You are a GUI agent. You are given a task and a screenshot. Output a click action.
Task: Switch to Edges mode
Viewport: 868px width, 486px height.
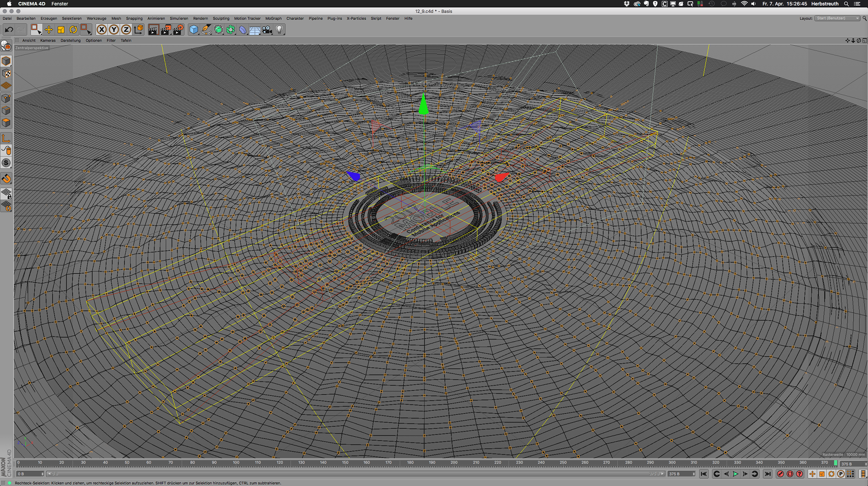point(6,110)
